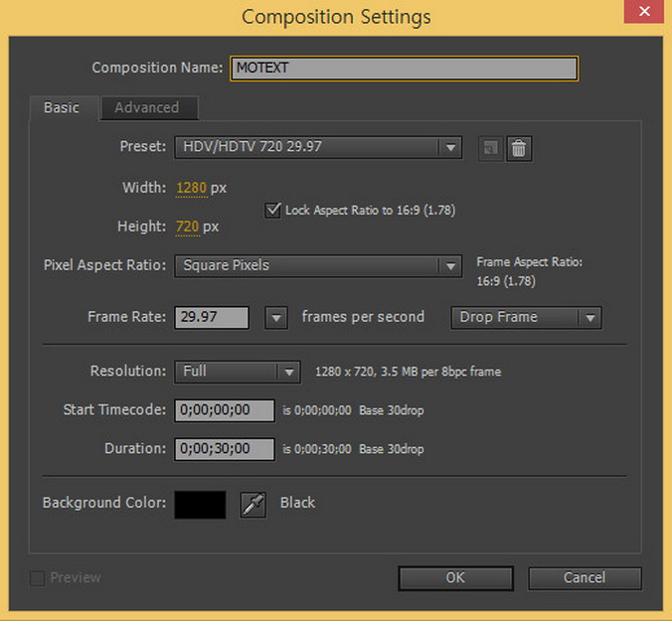Click the Duration field 0;00;30;00

[x=224, y=449]
